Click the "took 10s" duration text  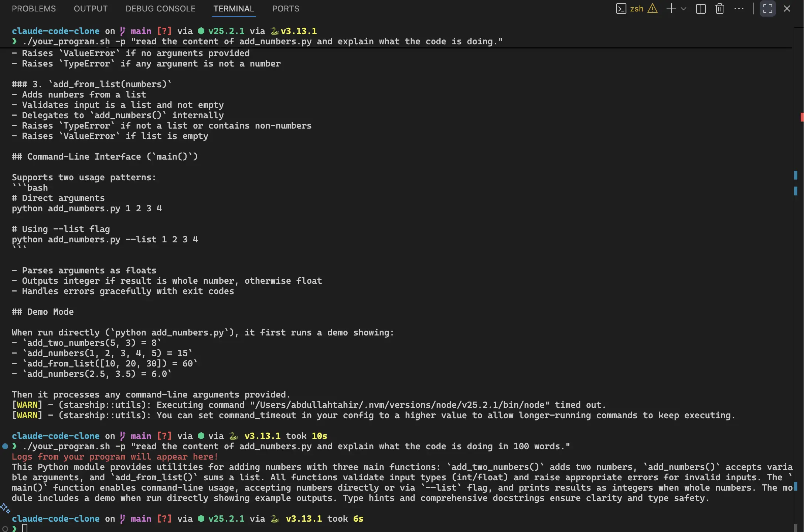click(307, 436)
